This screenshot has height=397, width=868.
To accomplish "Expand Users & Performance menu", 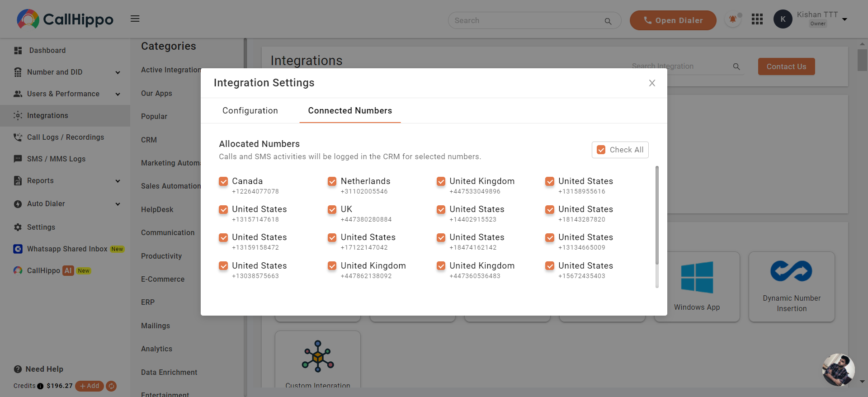I will (118, 94).
